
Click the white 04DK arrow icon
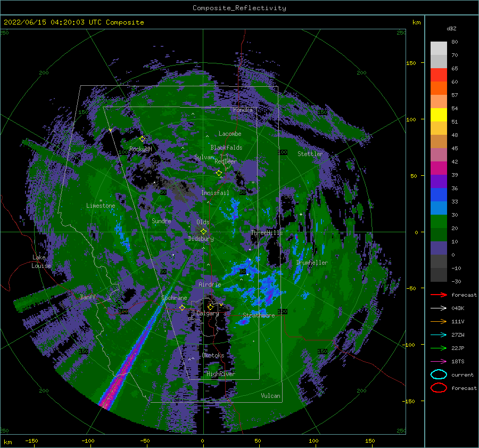pos(439,308)
